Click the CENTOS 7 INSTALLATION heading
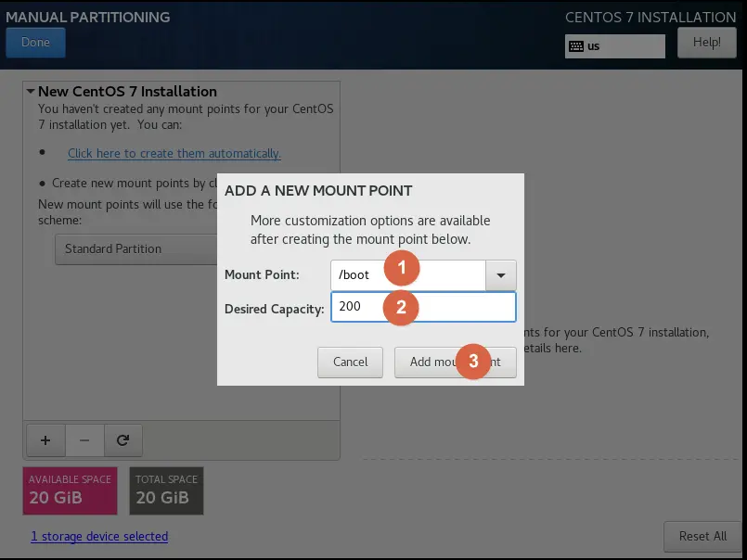The image size is (747, 560). (650, 18)
